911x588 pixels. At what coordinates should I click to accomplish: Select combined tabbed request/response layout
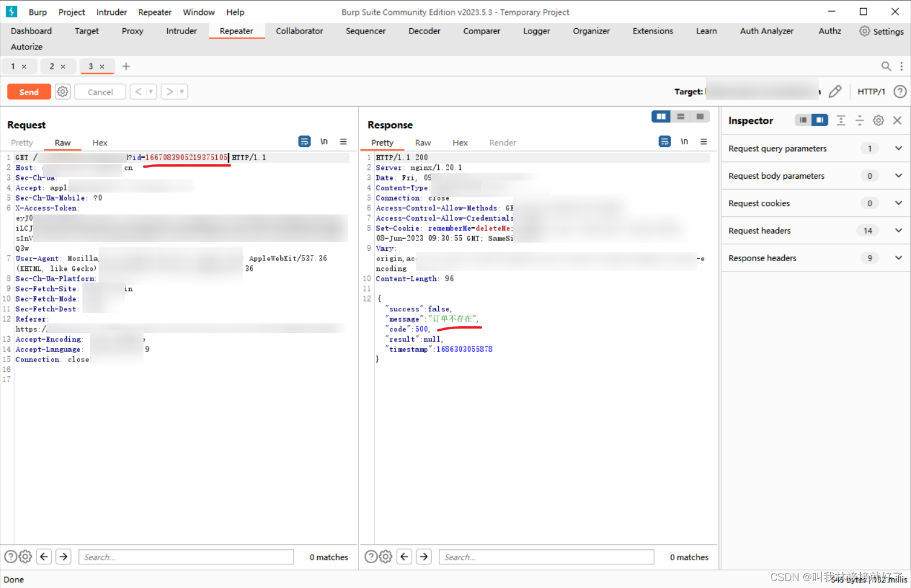[x=700, y=116]
